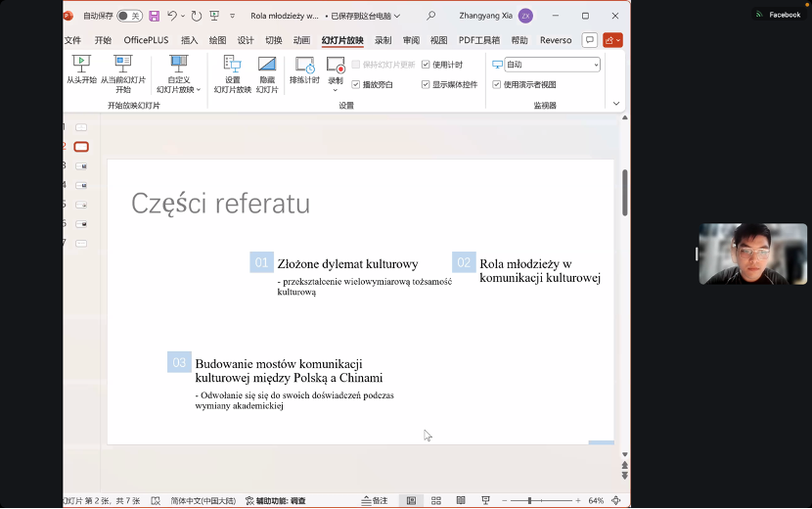This screenshot has width=812, height=509.
Task: Open the monitor dropdown showing 自动
Action: coord(552,65)
